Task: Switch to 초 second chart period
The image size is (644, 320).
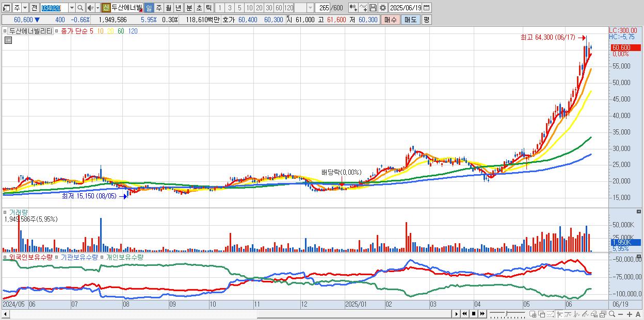Action: coord(199,8)
